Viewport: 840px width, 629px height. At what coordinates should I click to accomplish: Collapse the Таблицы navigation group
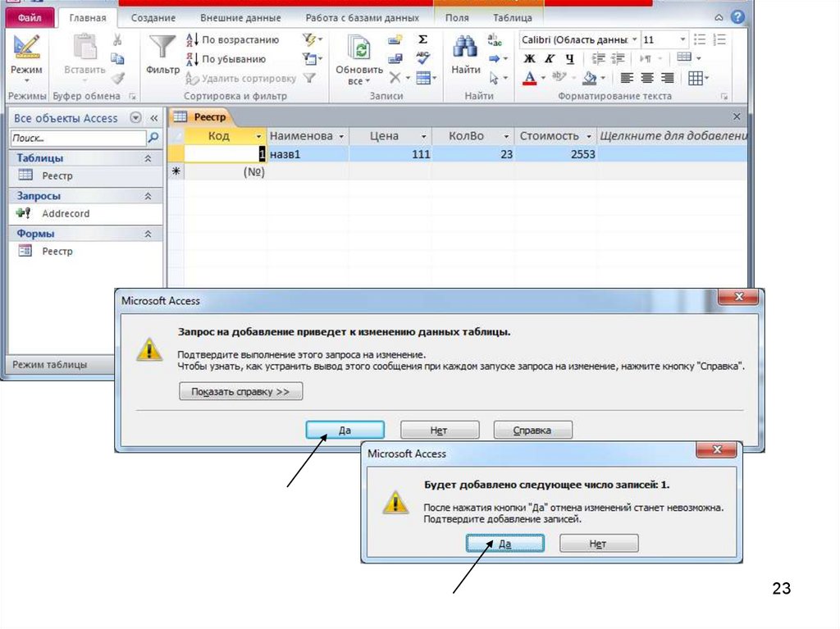[148, 158]
